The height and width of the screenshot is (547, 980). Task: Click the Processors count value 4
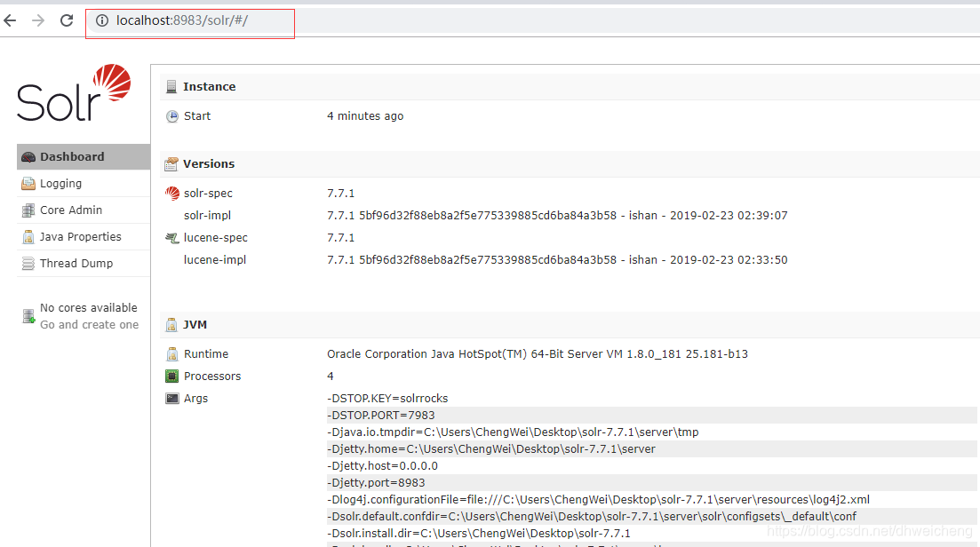330,377
